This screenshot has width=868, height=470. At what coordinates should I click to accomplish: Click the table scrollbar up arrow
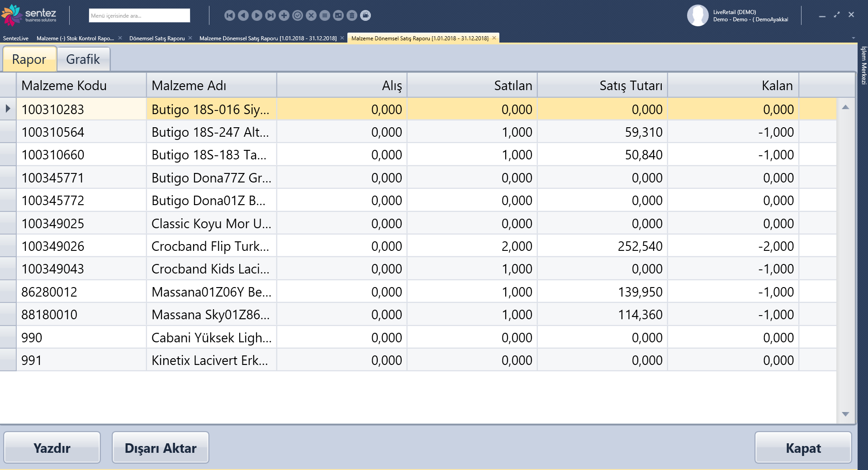click(x=845, y=107)
